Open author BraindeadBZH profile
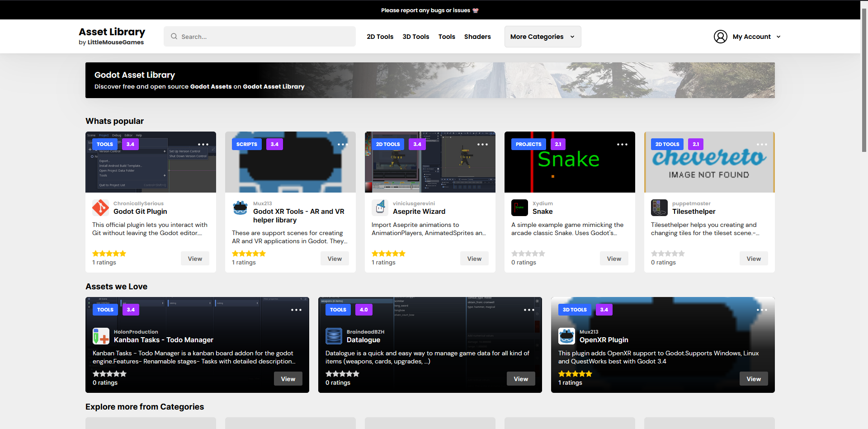 tap(365, 332)
